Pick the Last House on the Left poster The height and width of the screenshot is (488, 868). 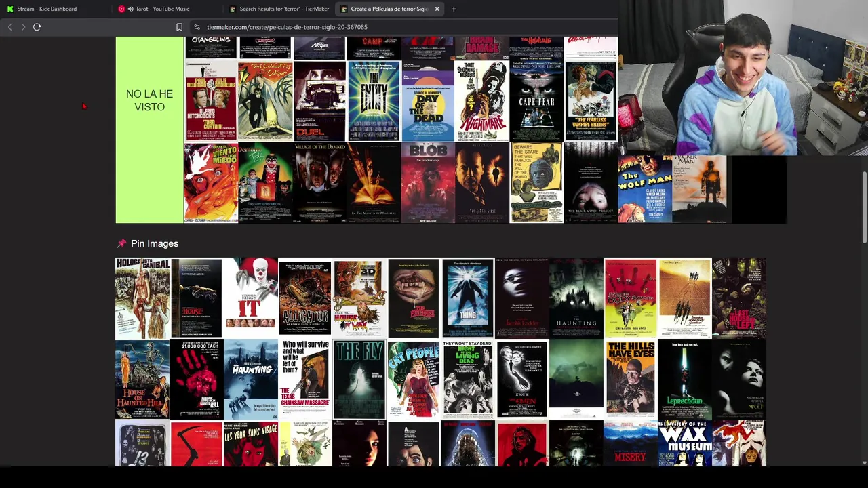tap(739, 298)
